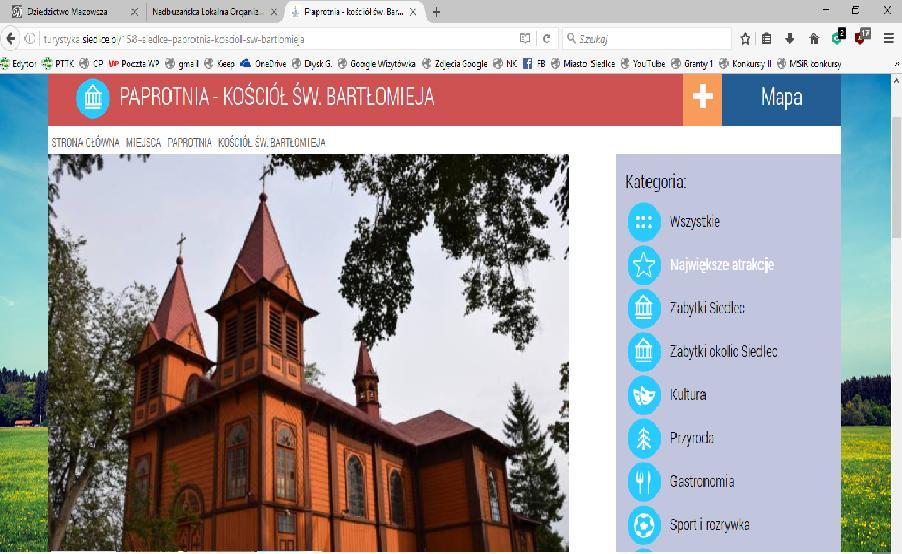Open the Firefox hamburger menu
Viewport: 902px width, 554px height.
889,39
